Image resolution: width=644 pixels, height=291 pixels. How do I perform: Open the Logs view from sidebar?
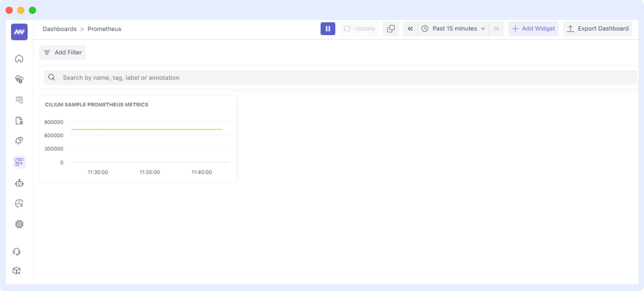pos(19,100)
